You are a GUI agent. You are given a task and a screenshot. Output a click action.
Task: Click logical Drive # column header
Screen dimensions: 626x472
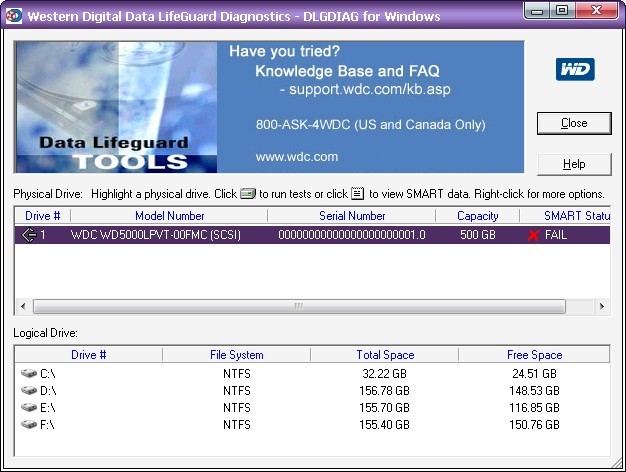[x=89, y=355]
